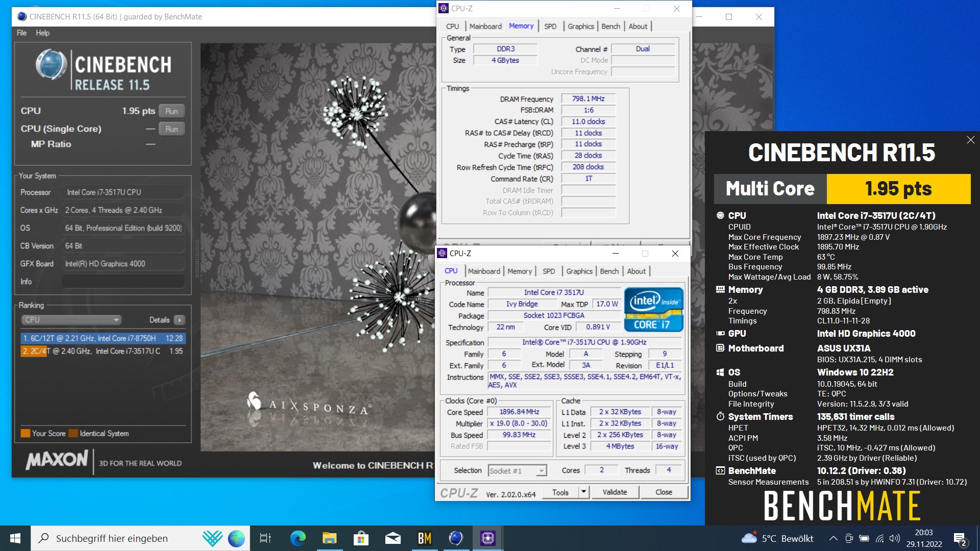Open About tab in lower CPU-Z window
980x551 pixels.
[x=636, y=271]
